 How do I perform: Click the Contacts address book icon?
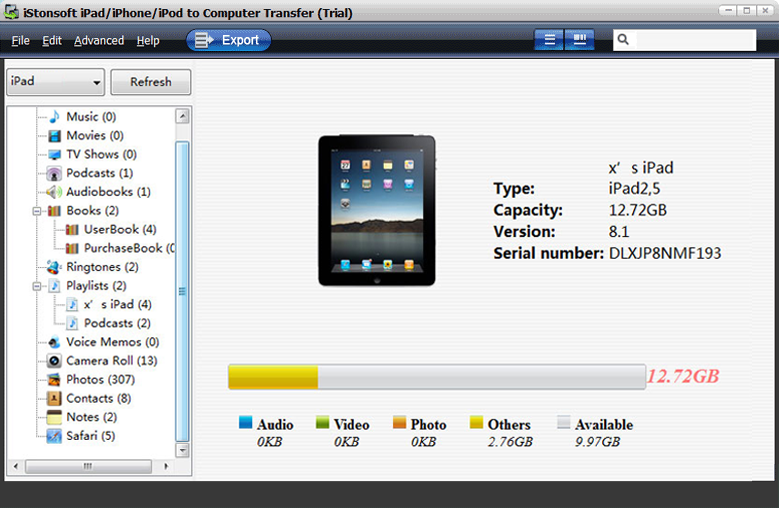54,399
